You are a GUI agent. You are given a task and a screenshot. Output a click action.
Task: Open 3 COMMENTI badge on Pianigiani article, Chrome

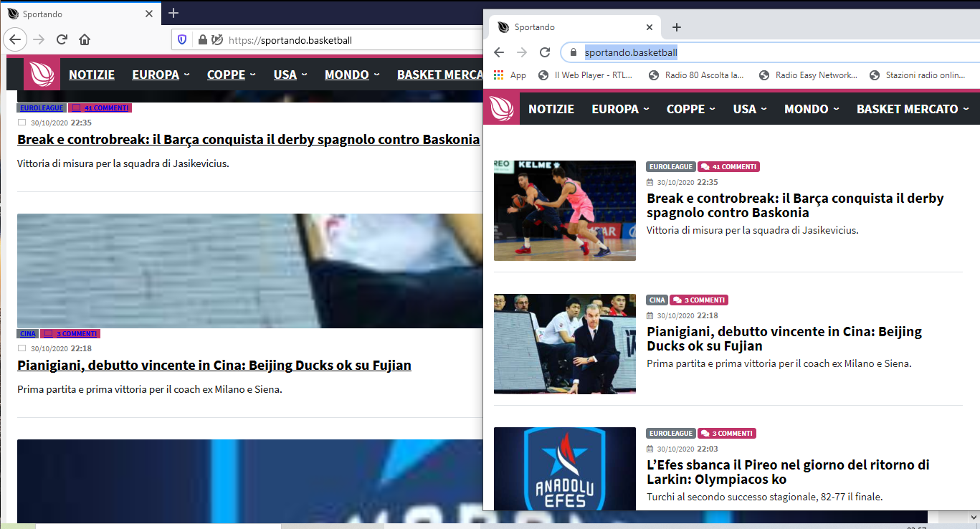coord(699,300)
